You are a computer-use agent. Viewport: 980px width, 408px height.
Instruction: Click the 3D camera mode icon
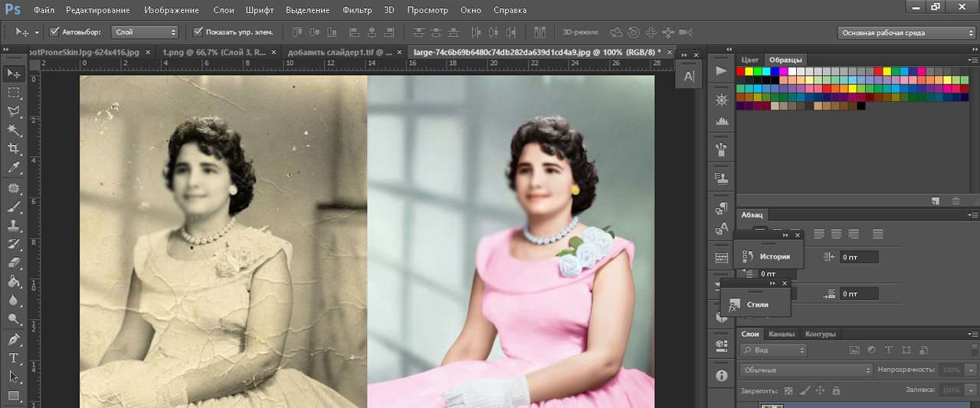coord(685,32)
